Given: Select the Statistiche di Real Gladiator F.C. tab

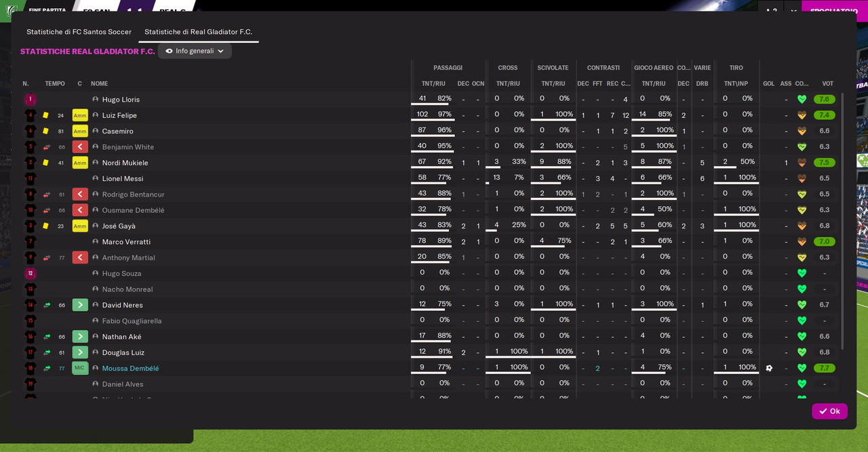Looking at the screenshot, I should click(x=198, y=32).
